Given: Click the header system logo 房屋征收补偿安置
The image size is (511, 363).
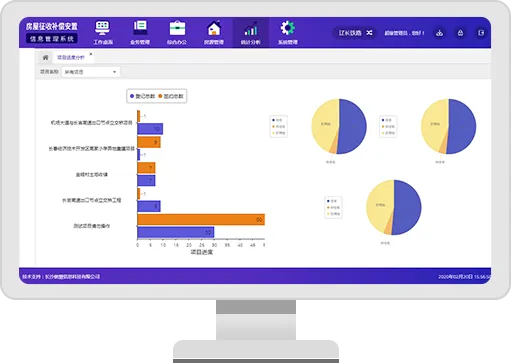Looking at the screenshot, I should click(x=52, y=26).
